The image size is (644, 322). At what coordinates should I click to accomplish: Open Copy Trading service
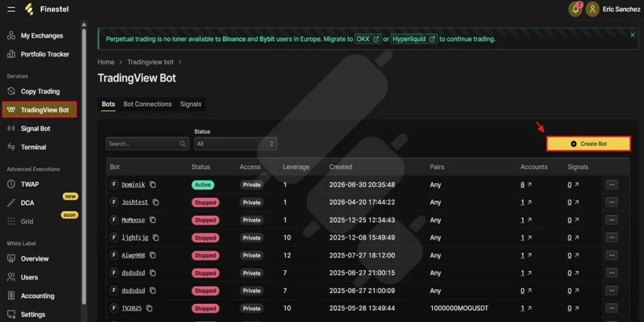coord(41,92)
